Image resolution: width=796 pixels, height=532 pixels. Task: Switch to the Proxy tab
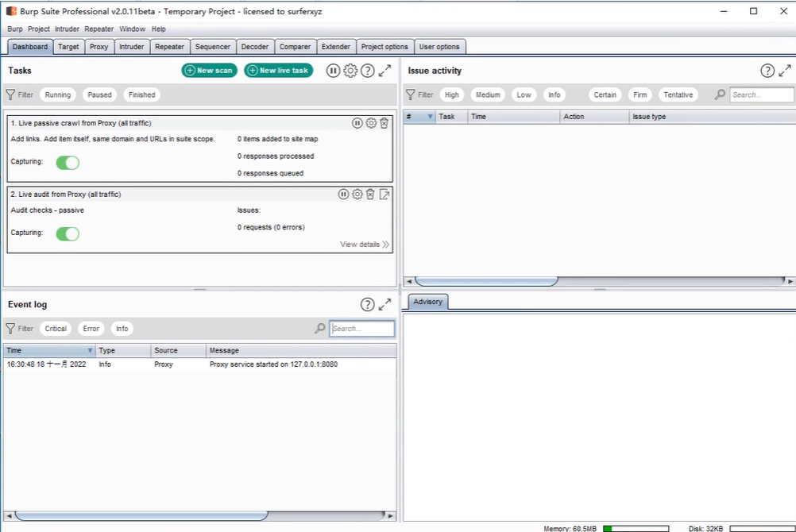pyautogui.click(x=99, y=47)
